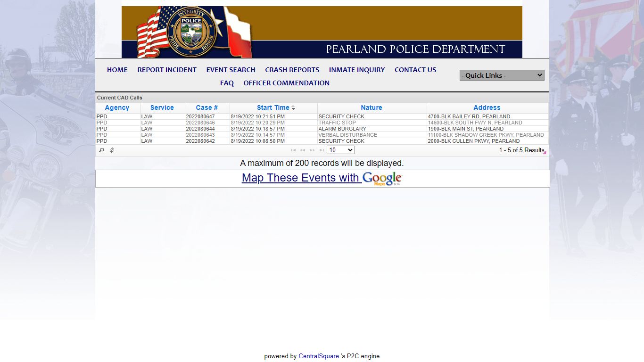Click address 14600-BLK SOUTH FWY N, PEARLAND

[475, 123]
